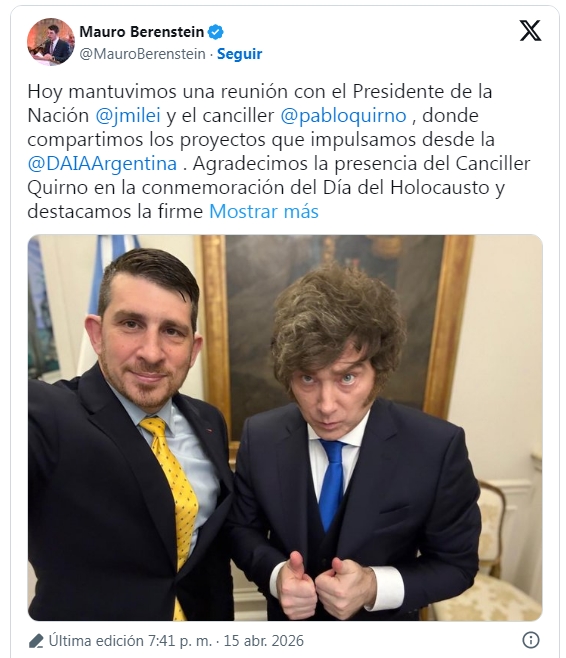This screenshot has width=566, height=658.
Task: Click the blue verified badge icon
Action: click(x=216, y=32)
